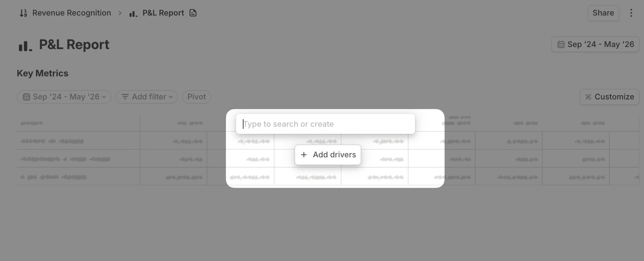The height and width of the screenshot is (261, 644).
Task: Click the Add drivers button
Action: [328, 154]
